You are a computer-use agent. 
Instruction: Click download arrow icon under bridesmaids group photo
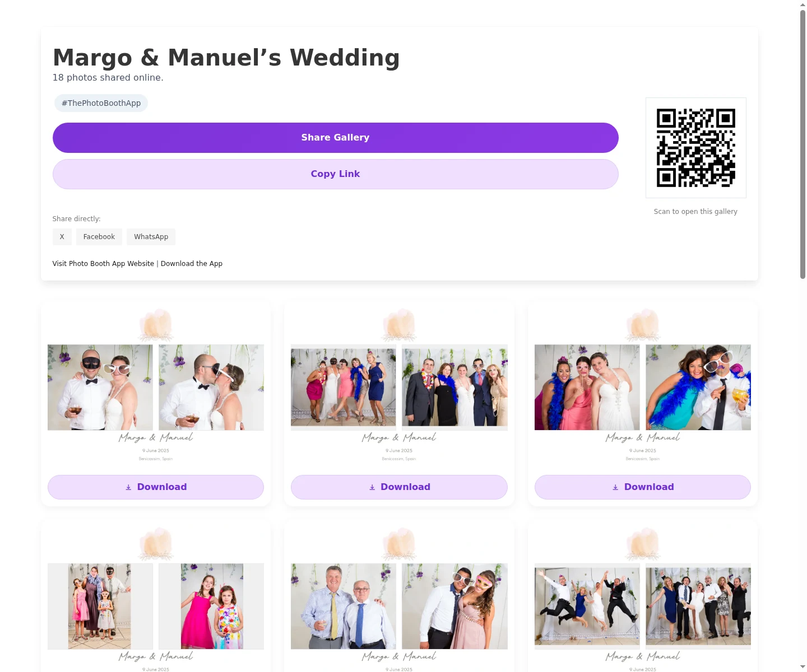click(372, 488)
